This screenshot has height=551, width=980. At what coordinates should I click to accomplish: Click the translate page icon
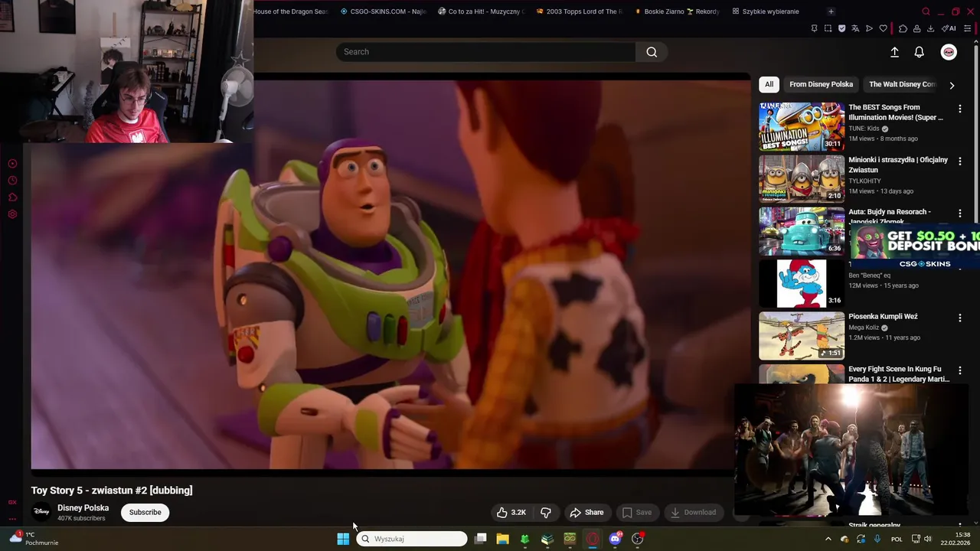pyautogui.click(x=855, y=28)
